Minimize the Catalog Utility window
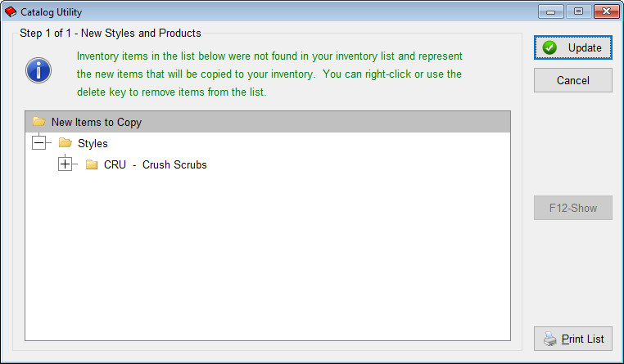 click(551, 11)
